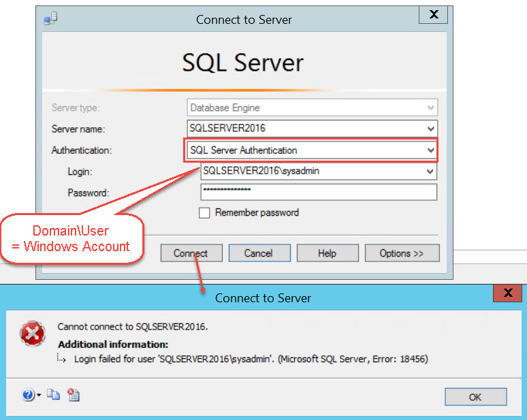Expand Options >> button
This screenshot has height=420, width=527.
(x=402, y=253)
